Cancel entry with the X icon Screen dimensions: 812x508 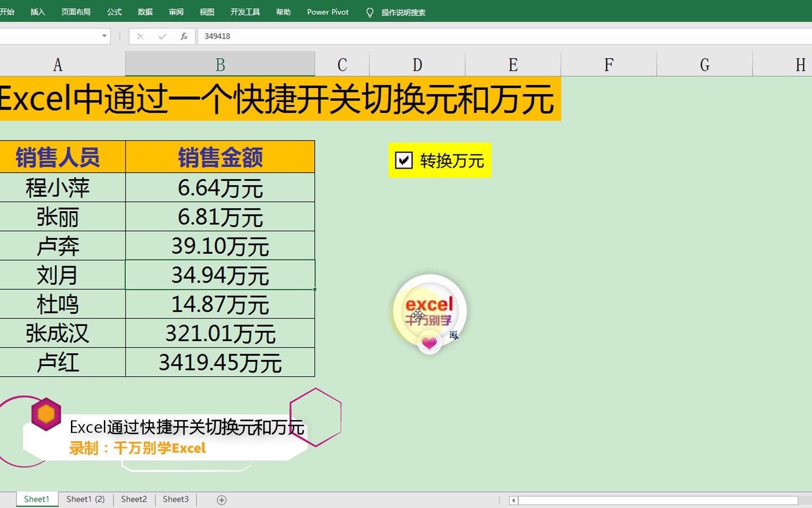click(x=140, y=36)
